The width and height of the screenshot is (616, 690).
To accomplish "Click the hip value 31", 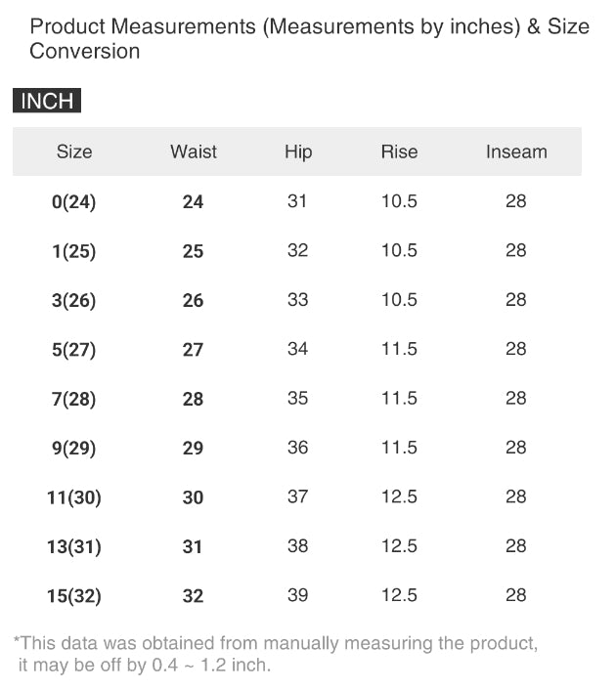I will pos(298,201).
